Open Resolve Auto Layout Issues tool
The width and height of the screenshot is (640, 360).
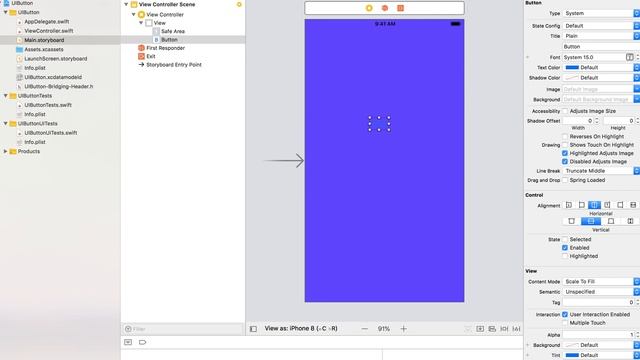click(516, 329)
